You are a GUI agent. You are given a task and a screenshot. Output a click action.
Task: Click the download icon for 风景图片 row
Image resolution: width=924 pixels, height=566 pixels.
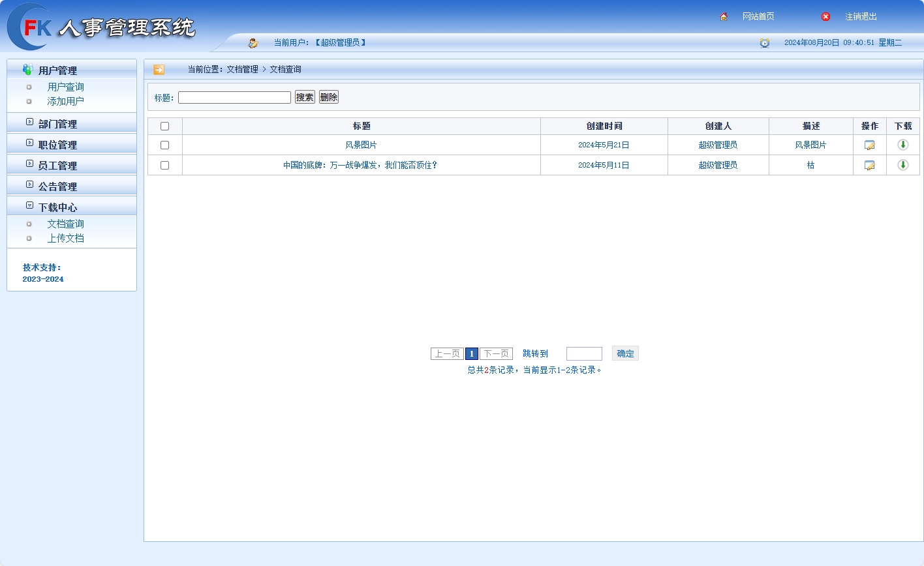tap(903, 145)
